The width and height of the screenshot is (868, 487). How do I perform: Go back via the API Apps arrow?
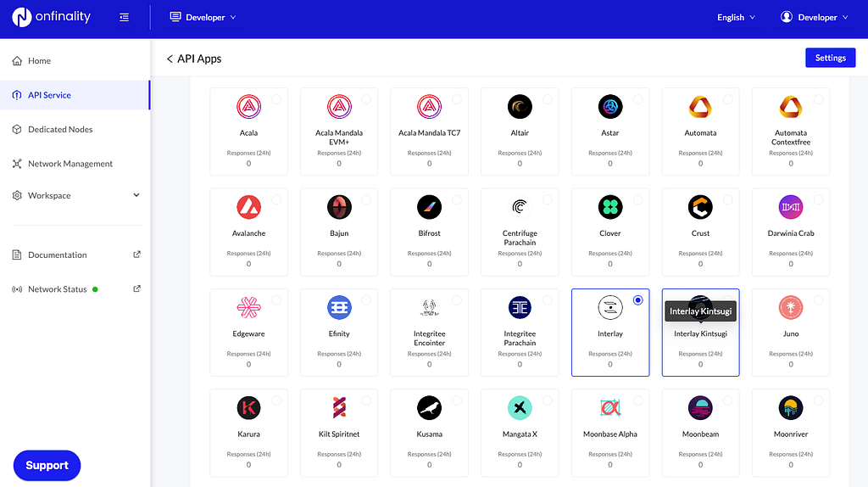pyautogui.click(x=170, y=59)
